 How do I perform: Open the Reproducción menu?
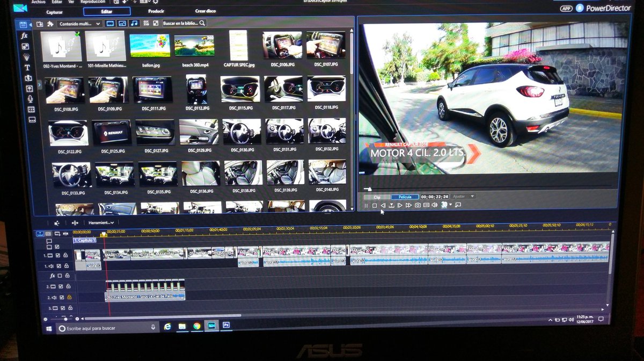(x=93, y=2)
